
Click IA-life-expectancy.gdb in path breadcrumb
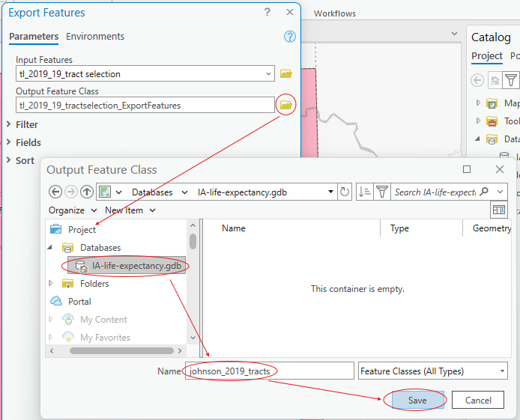click(x=242, y=192)
